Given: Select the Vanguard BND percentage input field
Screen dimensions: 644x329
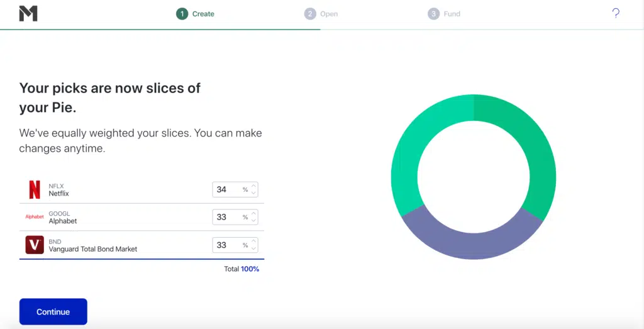Looking at the screenshot, I should pos(228,245).
